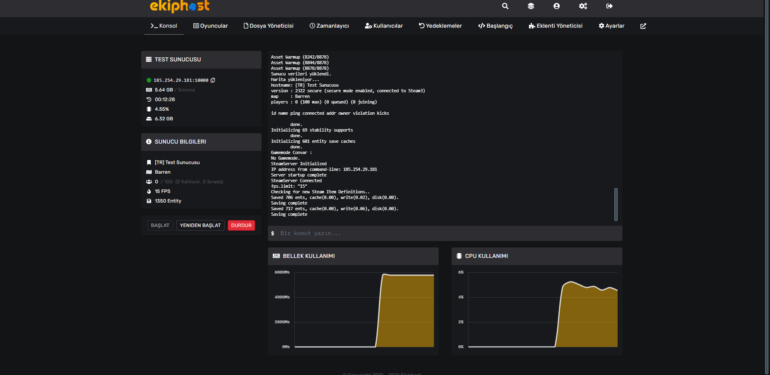Click the 15 FPS value

(163, 191)
